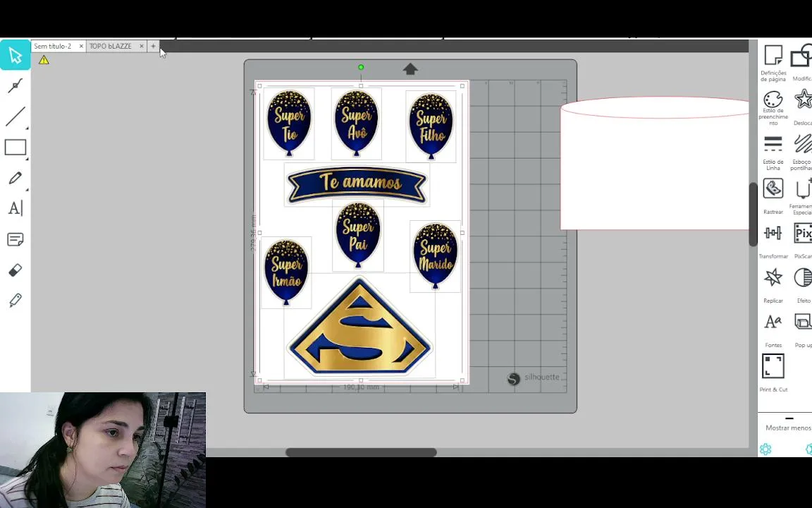
Task: Open the Efeito image effects panel
Action: [802, 286]
